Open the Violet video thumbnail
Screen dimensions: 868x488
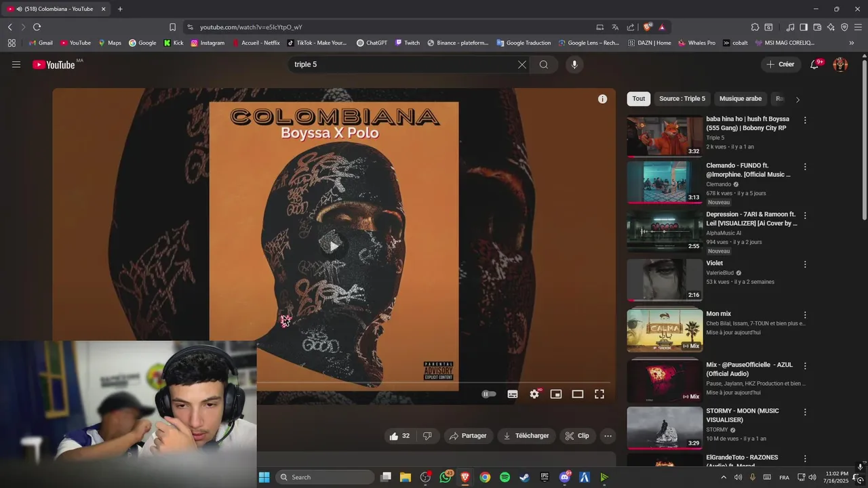coord(665,280)
